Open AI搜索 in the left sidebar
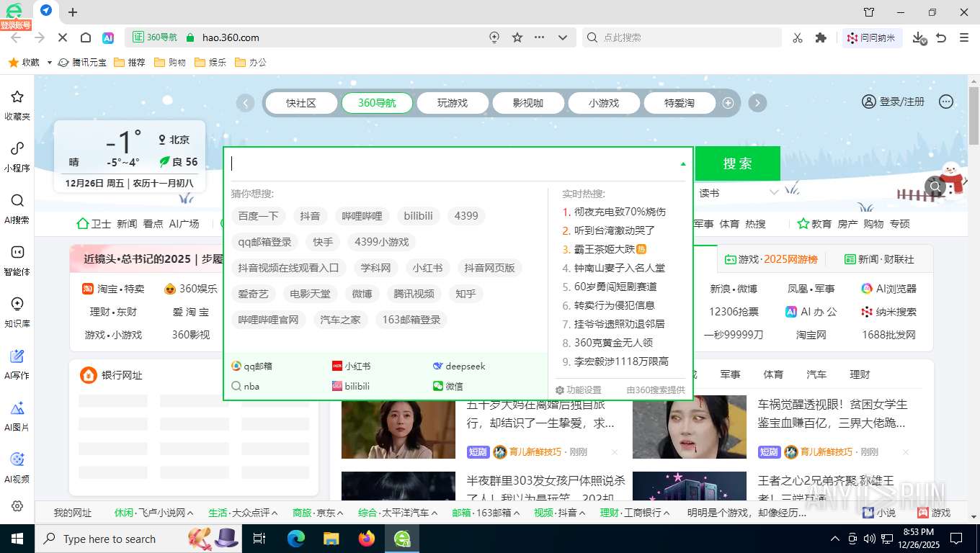 (x=17, y=208)
